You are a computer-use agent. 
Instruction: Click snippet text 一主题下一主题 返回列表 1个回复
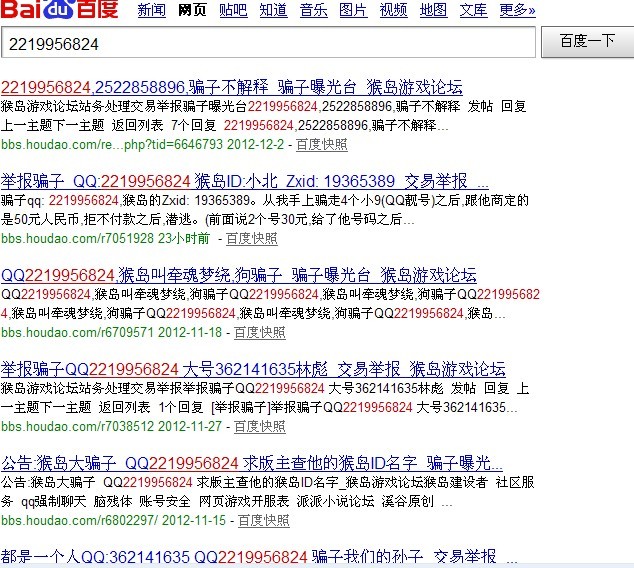click(102, 407)
